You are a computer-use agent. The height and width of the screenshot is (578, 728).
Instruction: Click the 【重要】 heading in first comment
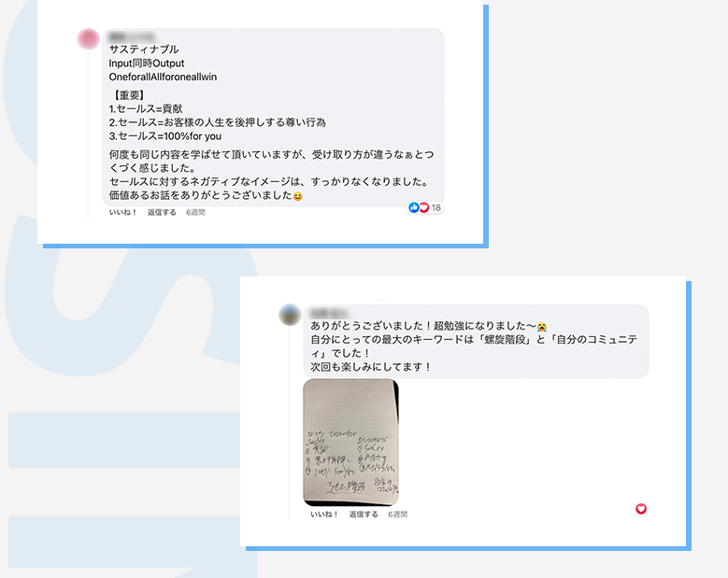[129, 95]
